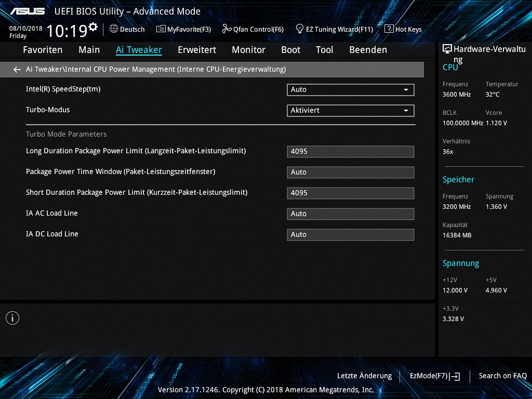Open the Turbo-Modus Aktiviert dropdown
Viewport: 532px width, 399px height.
click(351, 111)
